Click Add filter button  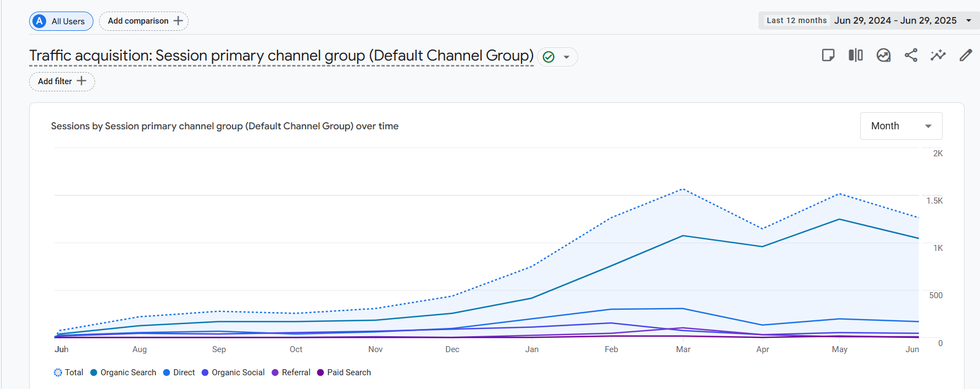tap(62, 81)
